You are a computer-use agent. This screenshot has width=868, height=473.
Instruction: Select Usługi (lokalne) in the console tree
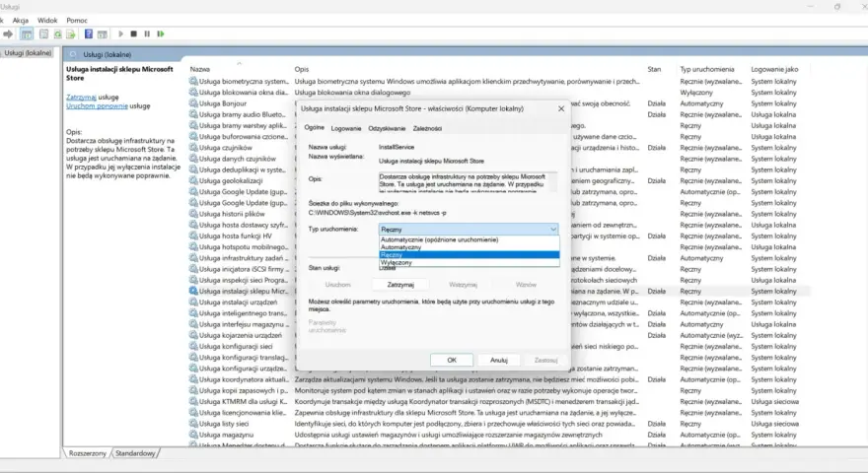[28, 53]
